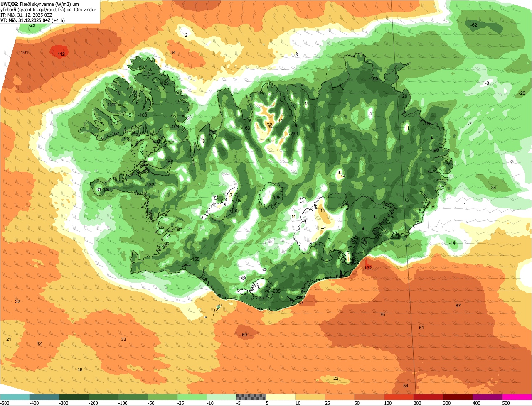Select the yellow-orange 10 to 25 legend swatch
This screenshot has width=532, height=406.
(310, 397)
